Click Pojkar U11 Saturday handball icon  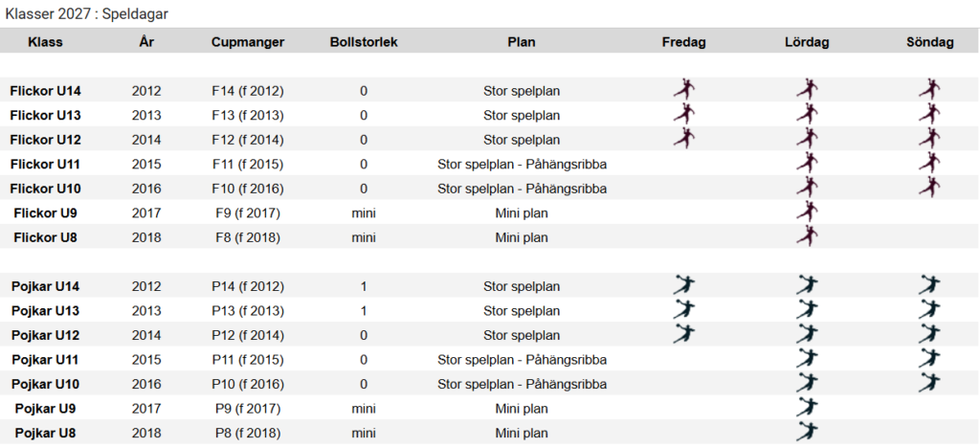point(807,358)
